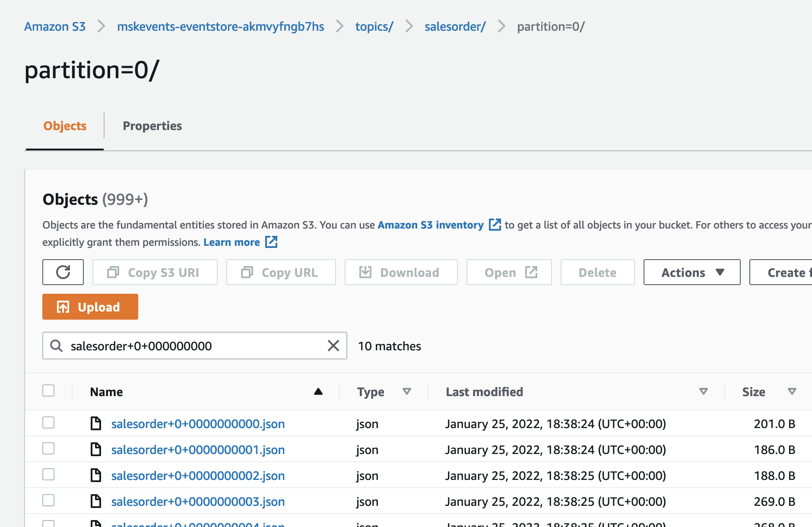Viewport: 812px width, 527px height.
Task: Sort by Size column arrow
Action: [x=792, y=391]
